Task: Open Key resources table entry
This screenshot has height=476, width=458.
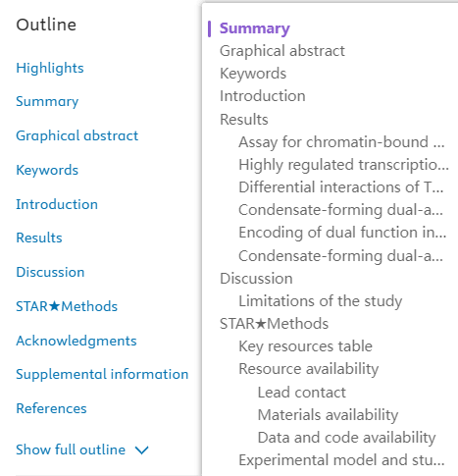Action: point(305,346)
